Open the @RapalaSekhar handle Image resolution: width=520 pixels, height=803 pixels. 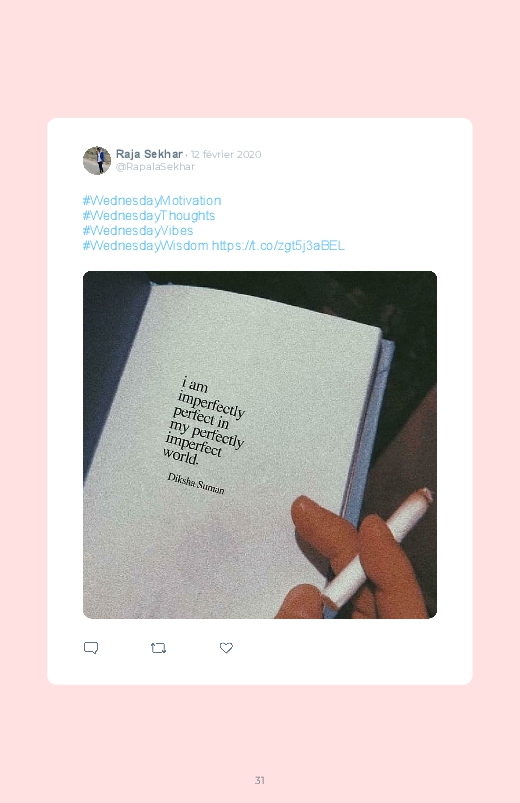[155, 167]
